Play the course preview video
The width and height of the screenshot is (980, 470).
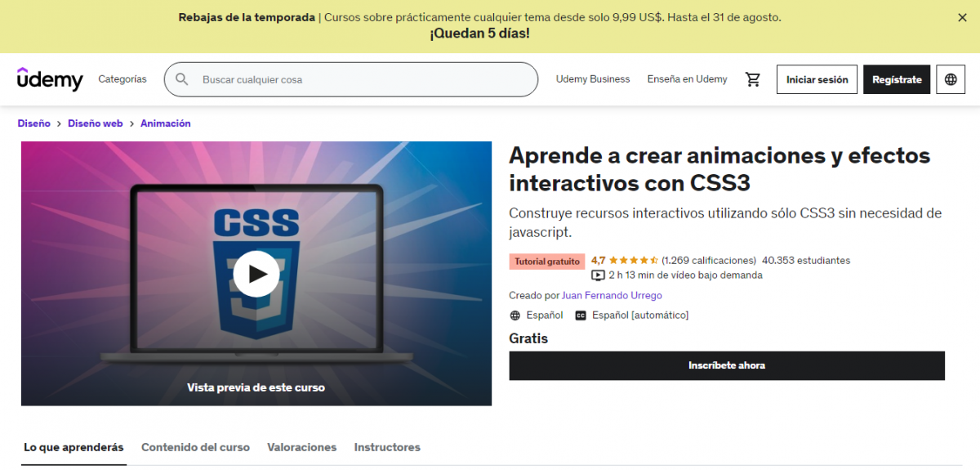tap(256, 273)
